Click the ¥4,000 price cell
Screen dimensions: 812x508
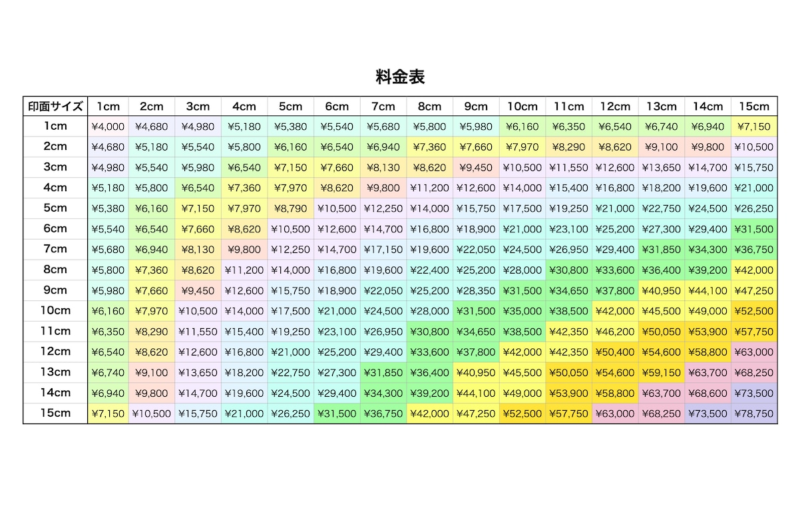(x=108, y=127)
